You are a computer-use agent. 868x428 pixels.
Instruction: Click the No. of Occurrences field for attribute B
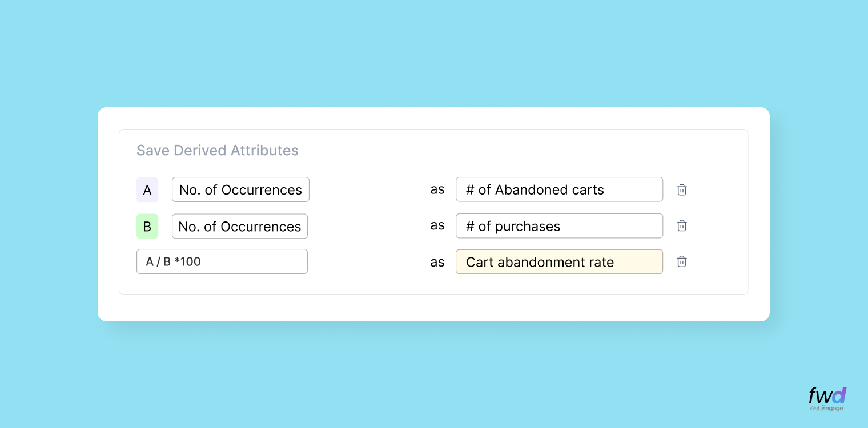[240, 226]
